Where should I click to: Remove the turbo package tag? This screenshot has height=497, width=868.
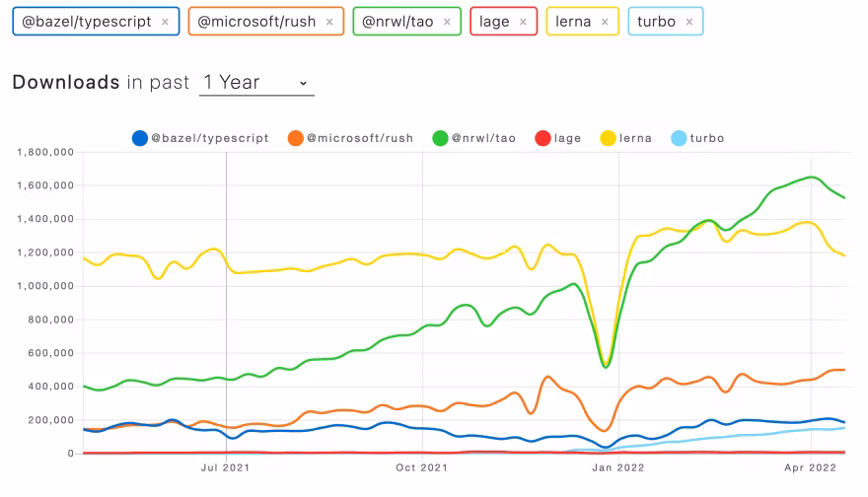688,22
